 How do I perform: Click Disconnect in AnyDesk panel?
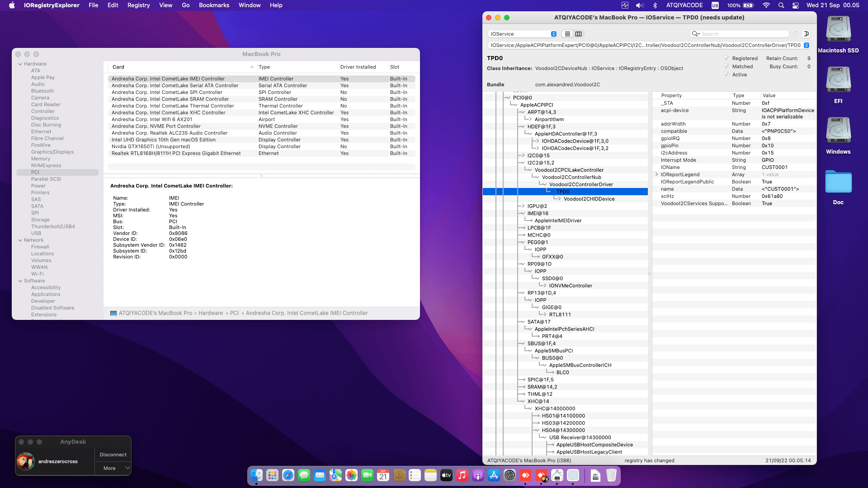[113, 455]
